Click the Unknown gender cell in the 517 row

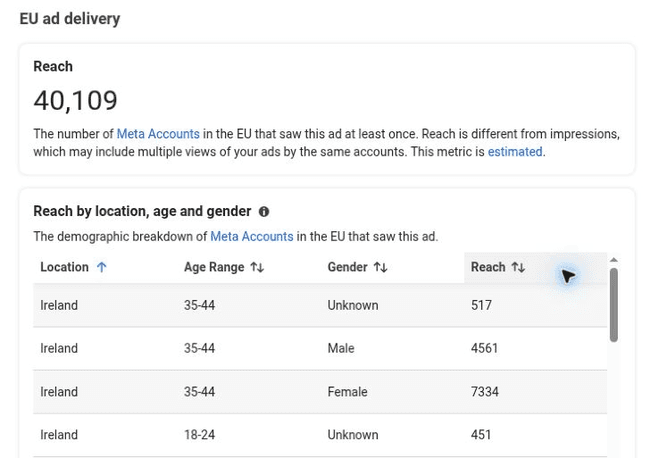point(353,305)
